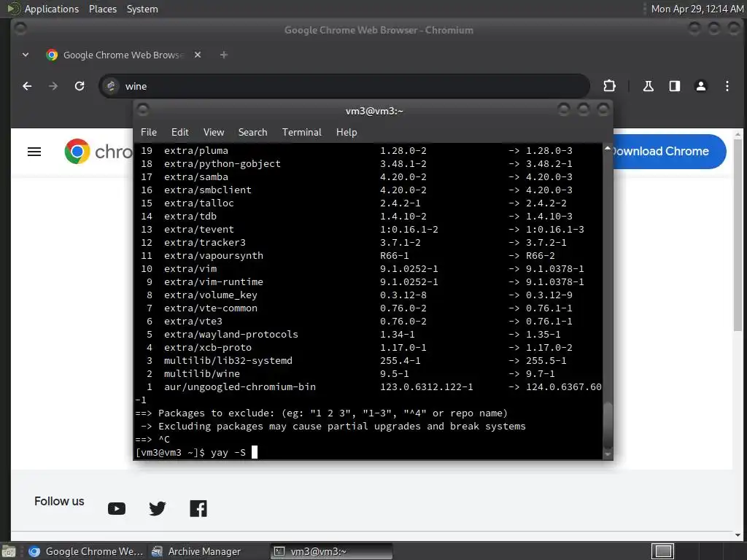Image resolution: width=747 pixels, height=560 pixels.
Task: Open a new browser tab
Action: [223, 55]
